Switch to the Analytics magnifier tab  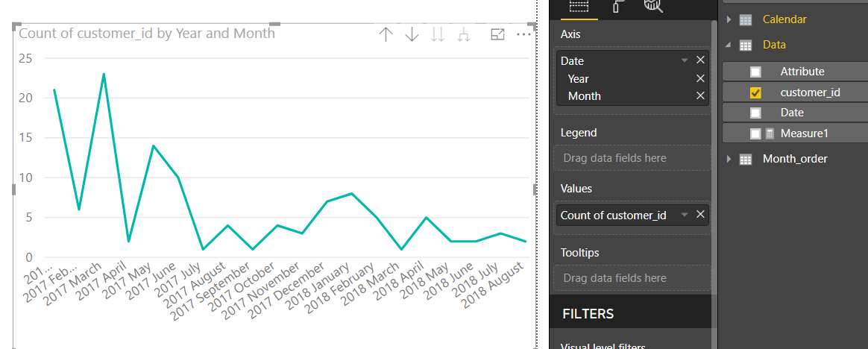click(x=654, y=5)
